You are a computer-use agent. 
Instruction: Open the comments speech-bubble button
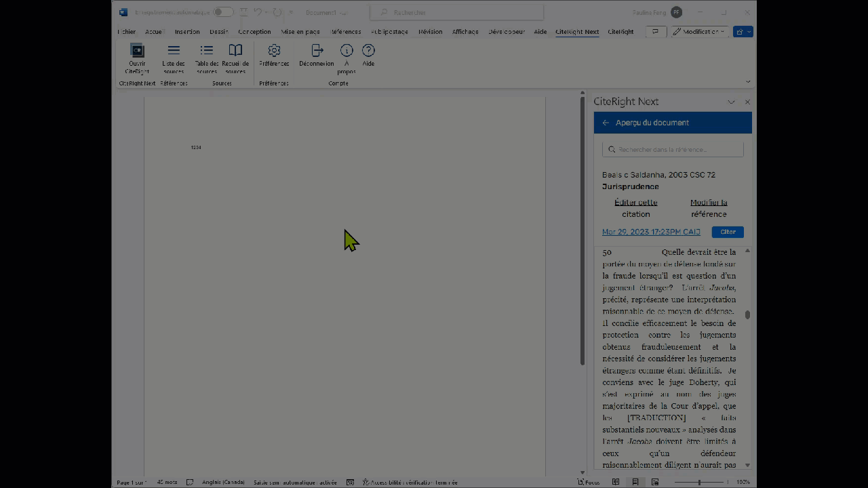(655, 32)
